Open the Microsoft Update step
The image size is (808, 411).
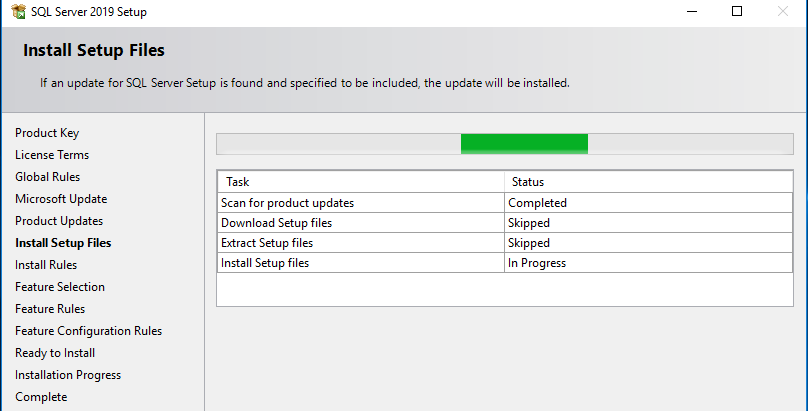pos(61,199)
